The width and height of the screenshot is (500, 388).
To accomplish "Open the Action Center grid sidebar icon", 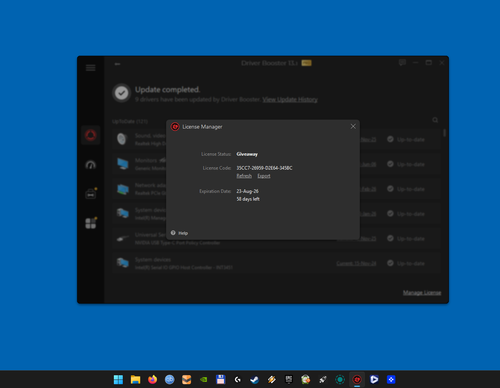I will (x=91, y=223).
